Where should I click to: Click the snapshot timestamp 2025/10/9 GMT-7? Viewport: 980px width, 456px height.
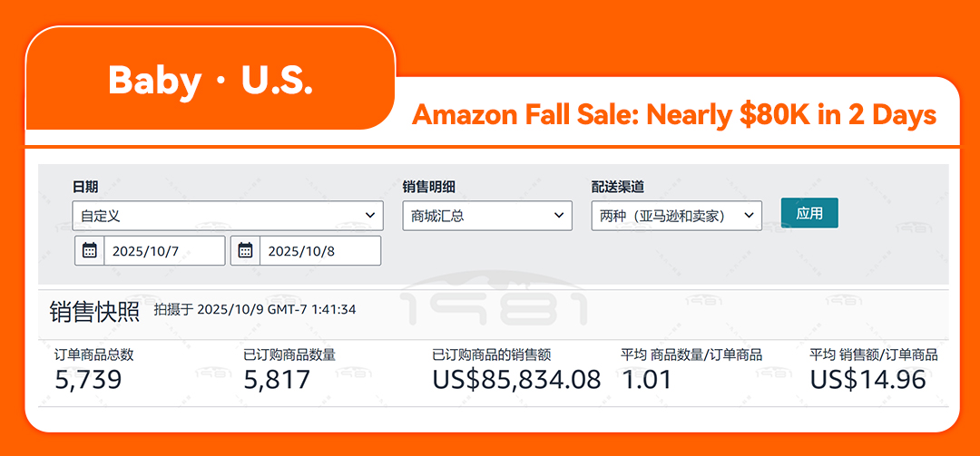click(255, 310)
